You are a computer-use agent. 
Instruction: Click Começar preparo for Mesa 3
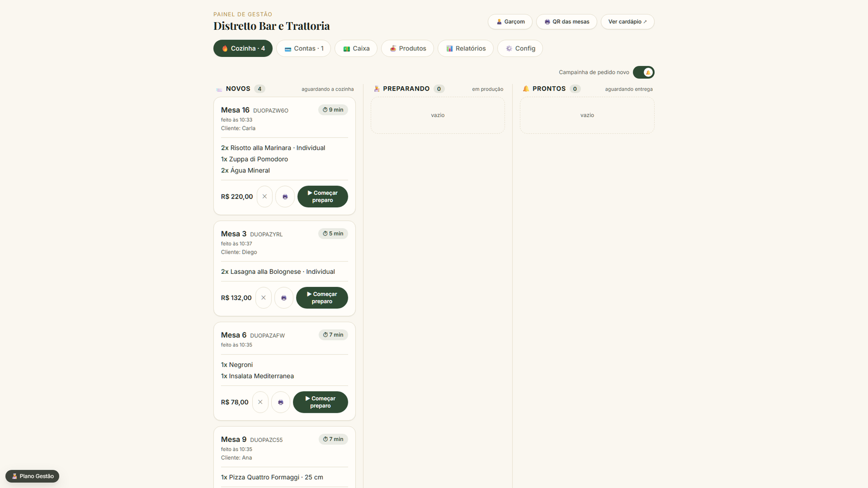click(322, 298)
